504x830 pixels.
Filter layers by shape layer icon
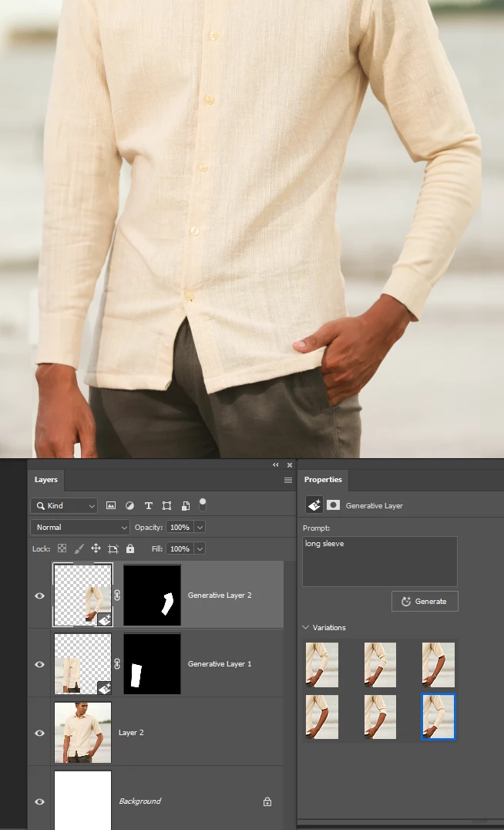pos(166,505)
